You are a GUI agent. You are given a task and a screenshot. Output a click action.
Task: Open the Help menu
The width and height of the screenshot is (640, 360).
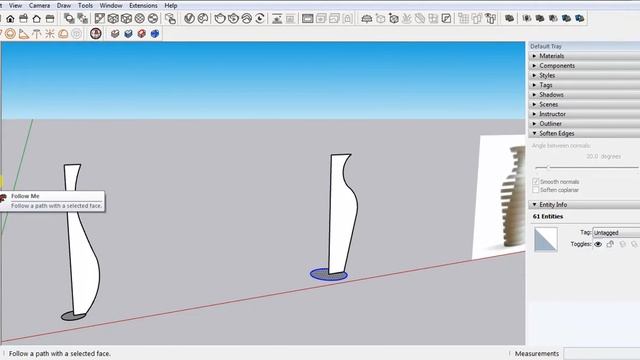pyautogui.click(x=171, y=6)
